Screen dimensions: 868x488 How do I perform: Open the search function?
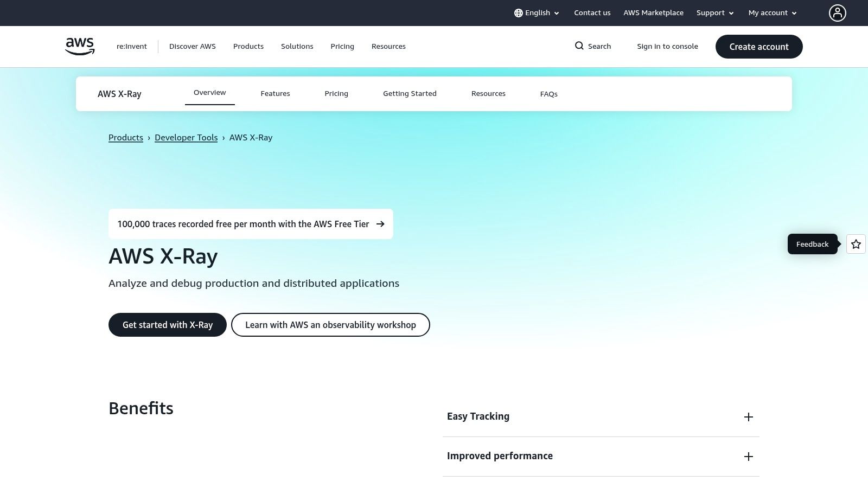(x=592, y=46)
